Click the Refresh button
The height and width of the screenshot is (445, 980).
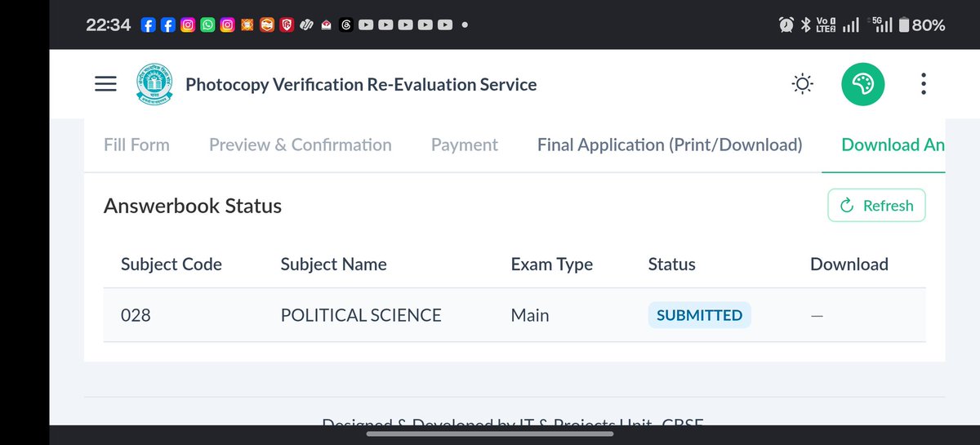[x=876, y=206]
